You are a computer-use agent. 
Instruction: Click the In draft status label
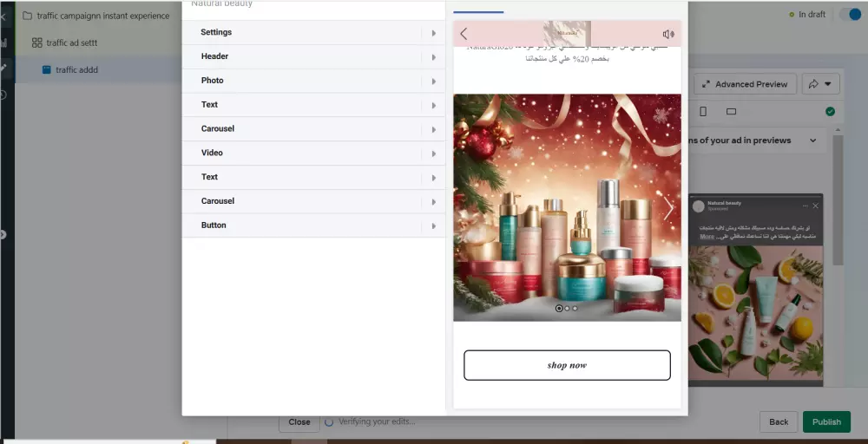(812, 15)
